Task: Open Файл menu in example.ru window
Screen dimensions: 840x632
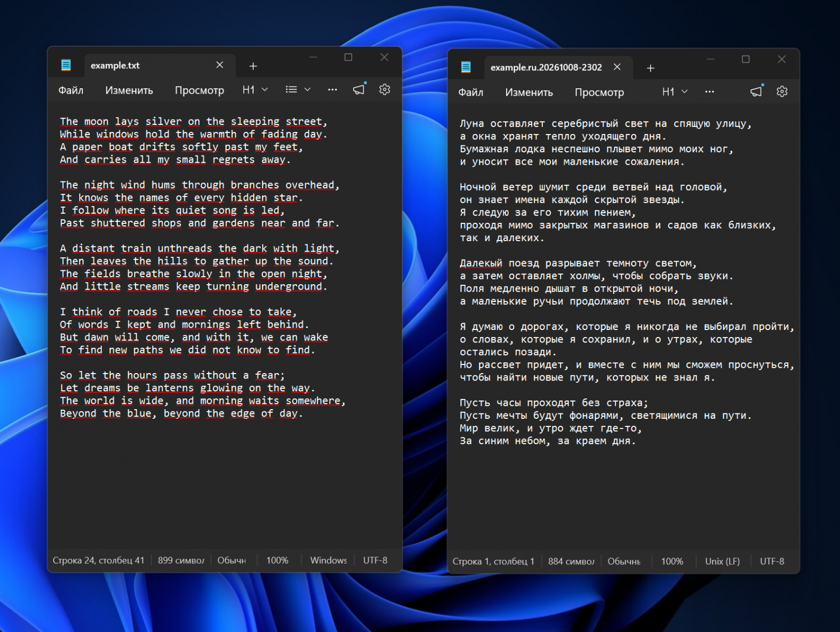Action: pyautogui.click(x=471, y=93)
